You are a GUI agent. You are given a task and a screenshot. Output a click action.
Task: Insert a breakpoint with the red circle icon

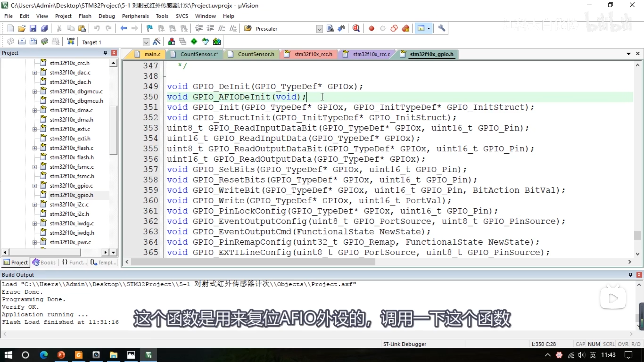pos(371,28)
